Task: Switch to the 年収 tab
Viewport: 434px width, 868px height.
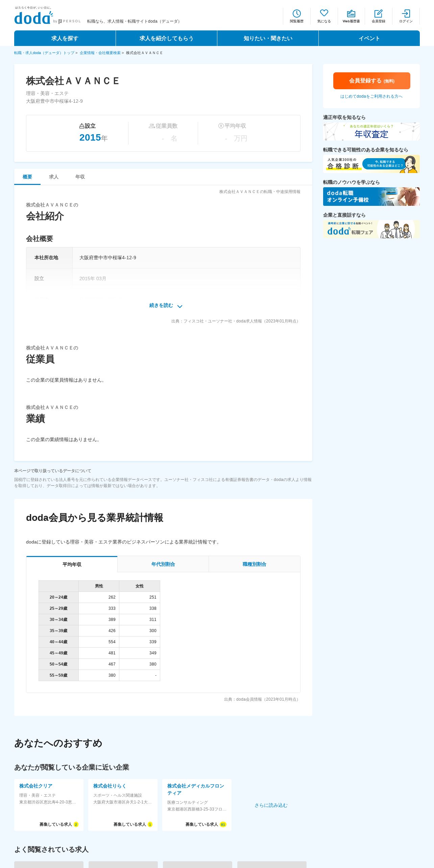Action: 80,177
